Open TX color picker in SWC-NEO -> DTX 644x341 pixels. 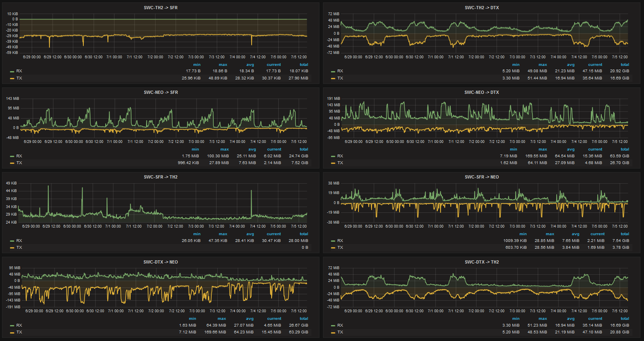click(x=333, y=163)
